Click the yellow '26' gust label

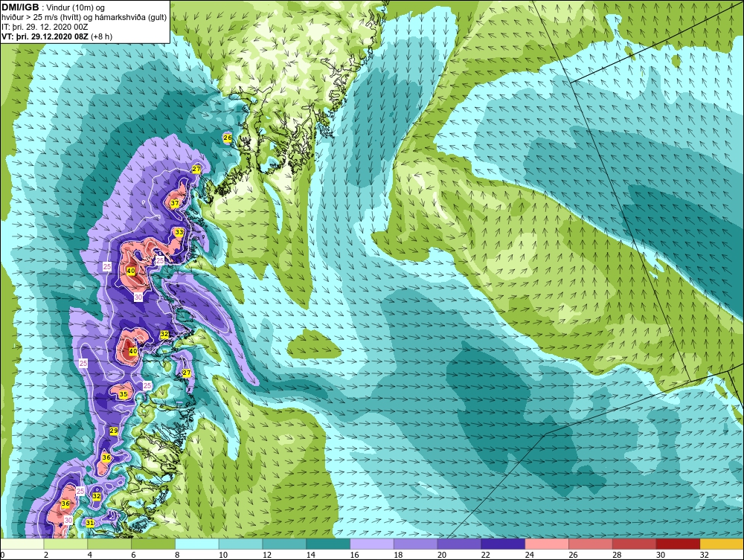click(228, 138)
